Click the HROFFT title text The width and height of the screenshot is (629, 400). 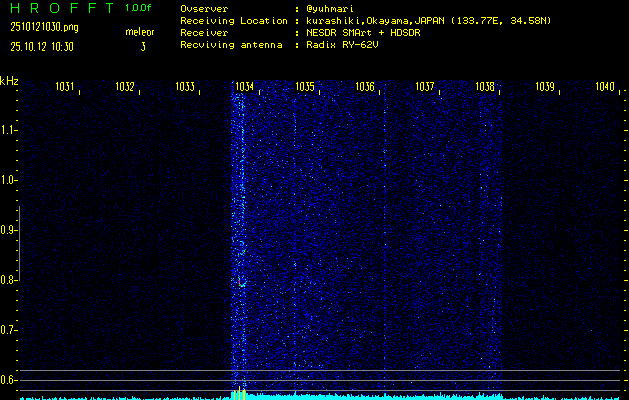coord(62,8)
